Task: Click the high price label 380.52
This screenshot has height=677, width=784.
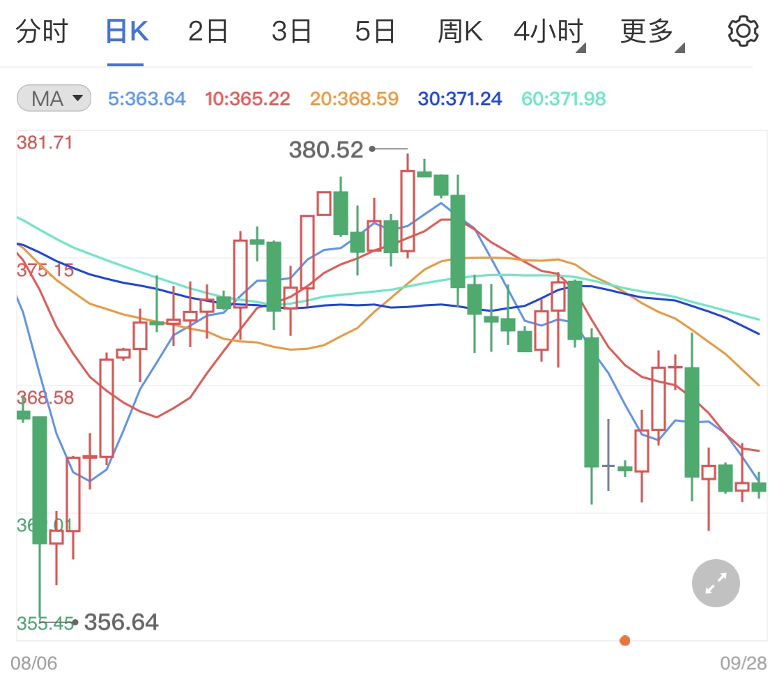Action: 326,150
